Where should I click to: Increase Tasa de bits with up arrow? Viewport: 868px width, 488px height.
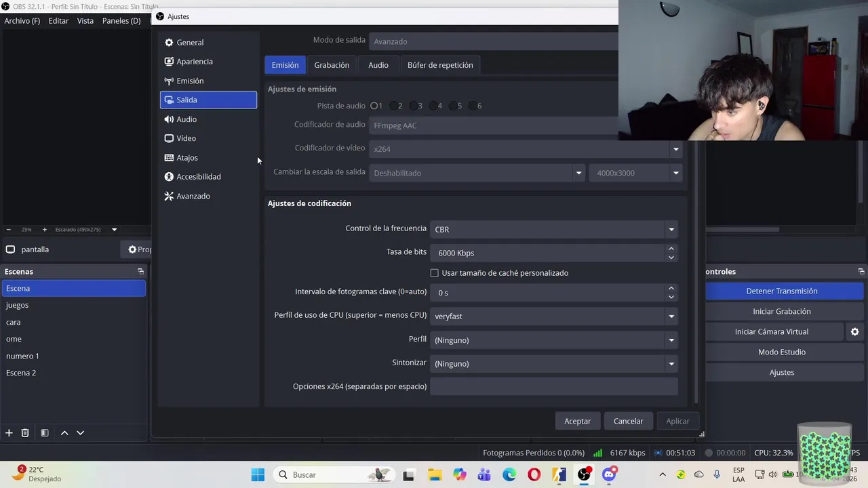click(x=671, y=249)
